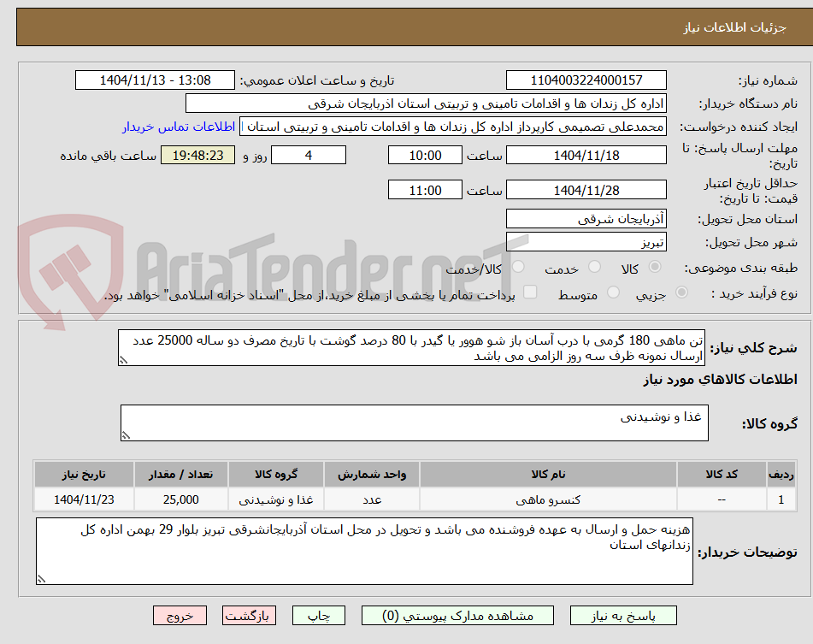Click the quantity cell 25,000
Screen dimensions: 813x644
(181, 499)
